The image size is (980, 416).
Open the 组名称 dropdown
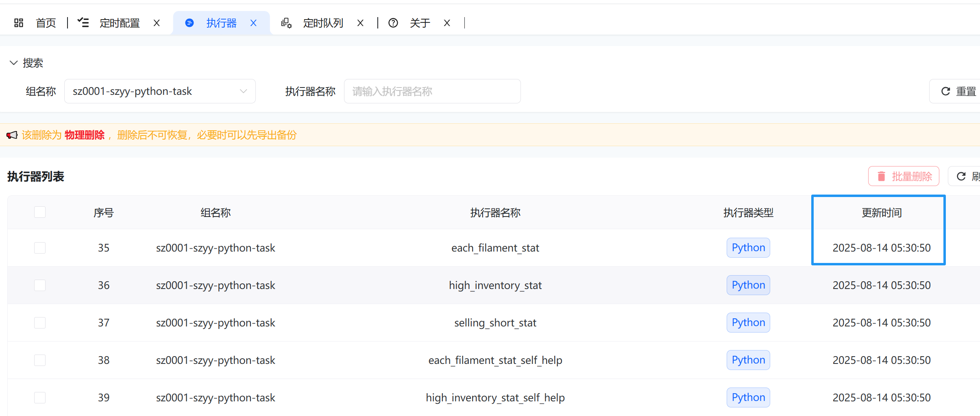pos(160,91)
